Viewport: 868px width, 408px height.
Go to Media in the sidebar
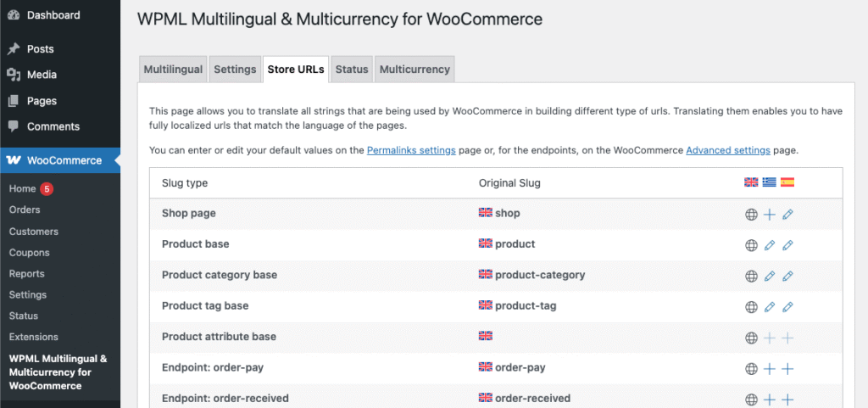click(x=42, y=75)
